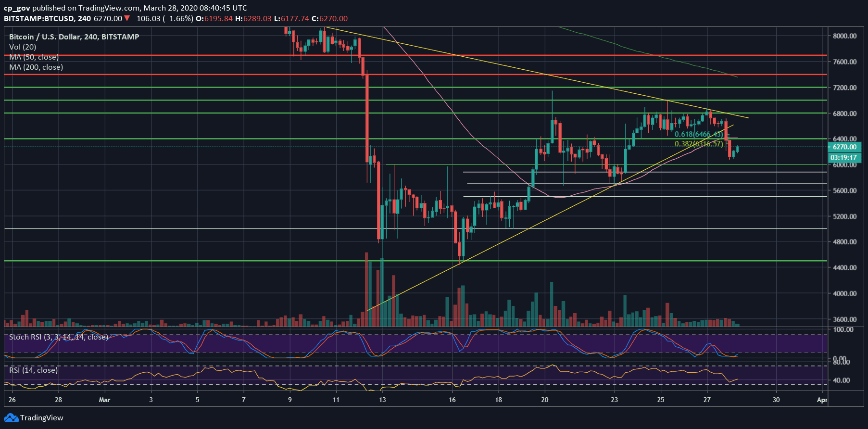Select the Bitcoin / U.S. Dollar chart title
The image size is (868, 429).
[x=74, y=37]
